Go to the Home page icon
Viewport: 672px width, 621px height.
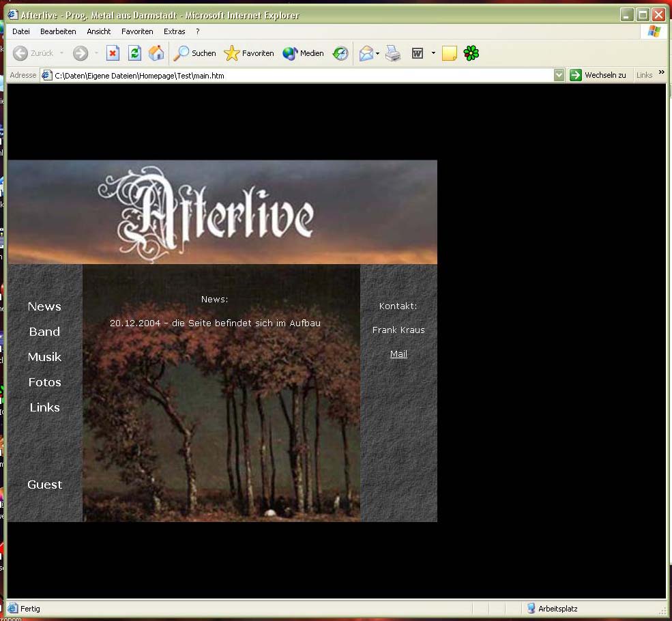(x=156, y=53)
